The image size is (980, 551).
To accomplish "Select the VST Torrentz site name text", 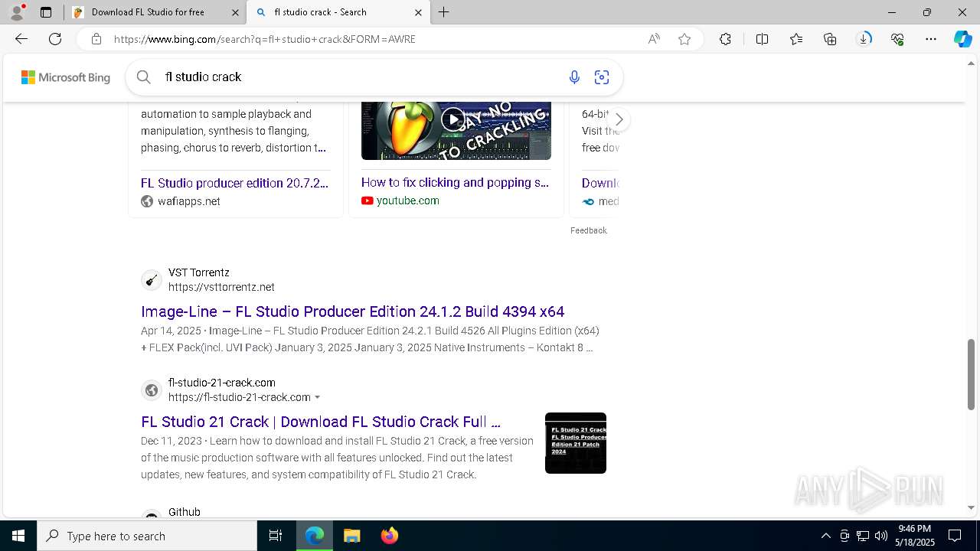I will pos(199,272).
